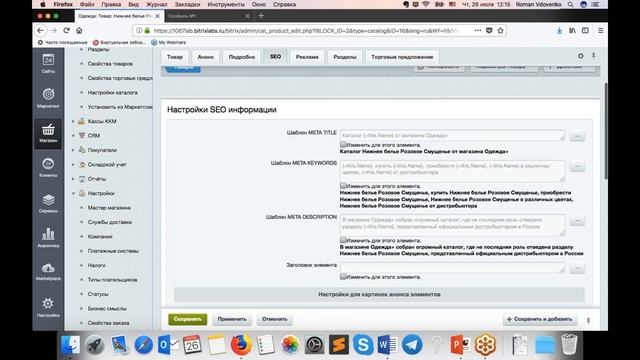Go to Firefox home page
This screenshot has height=360, width=640.
click(x=79, y=31)
